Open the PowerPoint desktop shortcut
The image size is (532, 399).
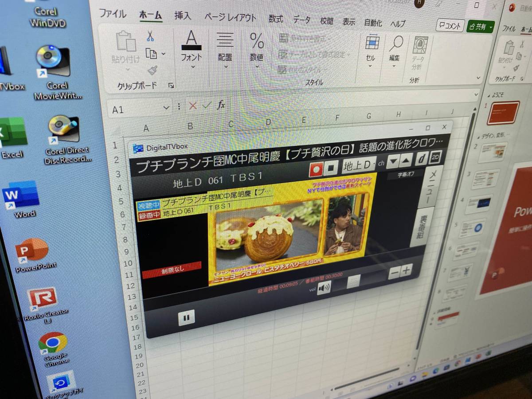click(x=34, y=255)
